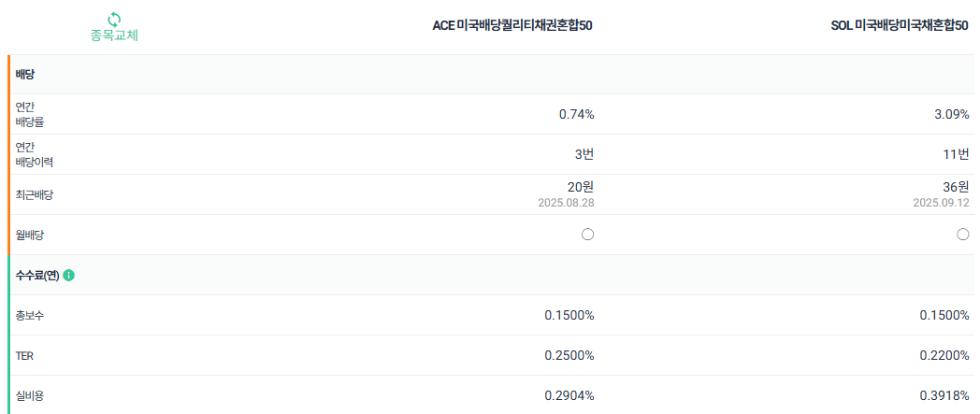Screen dimensions: 980x414
Task: Click the 20원 recent dividend amount
Action: [582, 186]
